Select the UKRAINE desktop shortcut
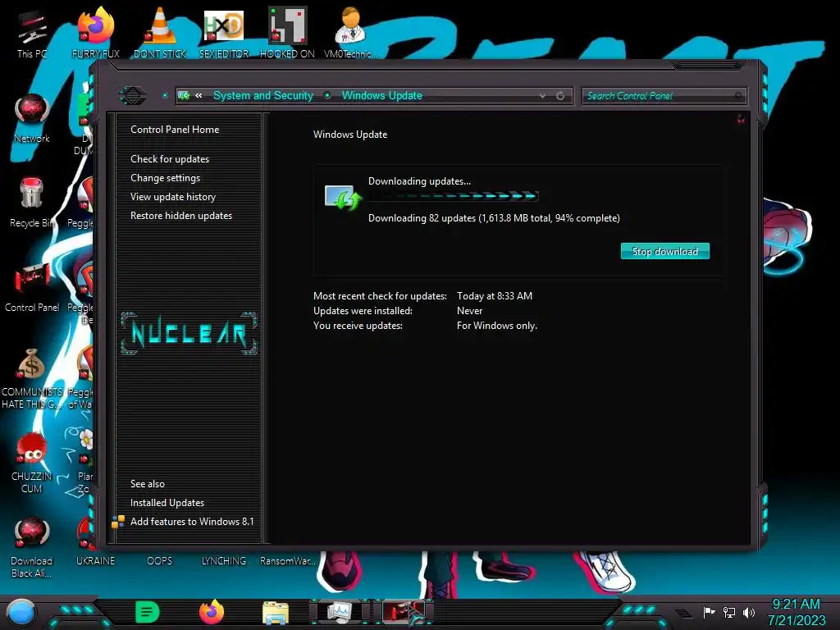 95,560
